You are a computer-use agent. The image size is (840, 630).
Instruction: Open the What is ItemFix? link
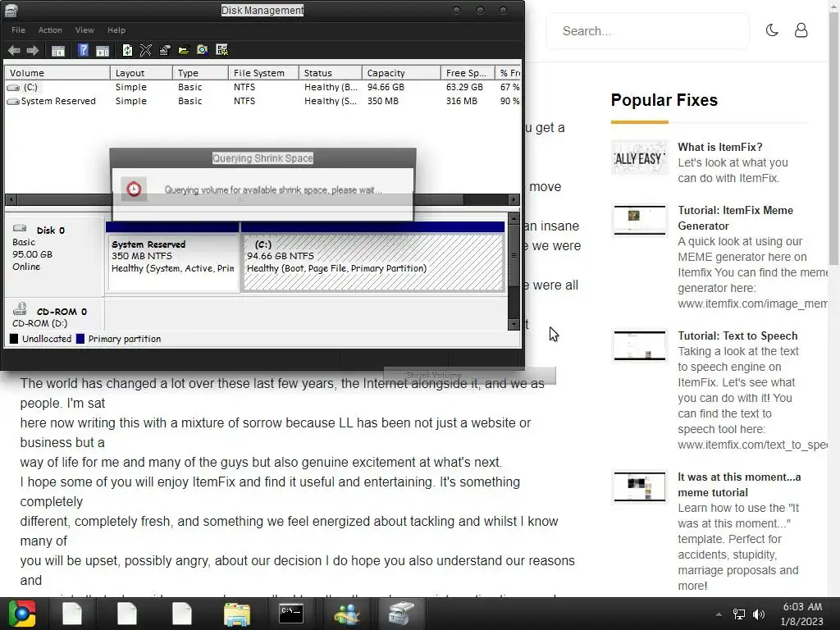(x=719, y=147)
